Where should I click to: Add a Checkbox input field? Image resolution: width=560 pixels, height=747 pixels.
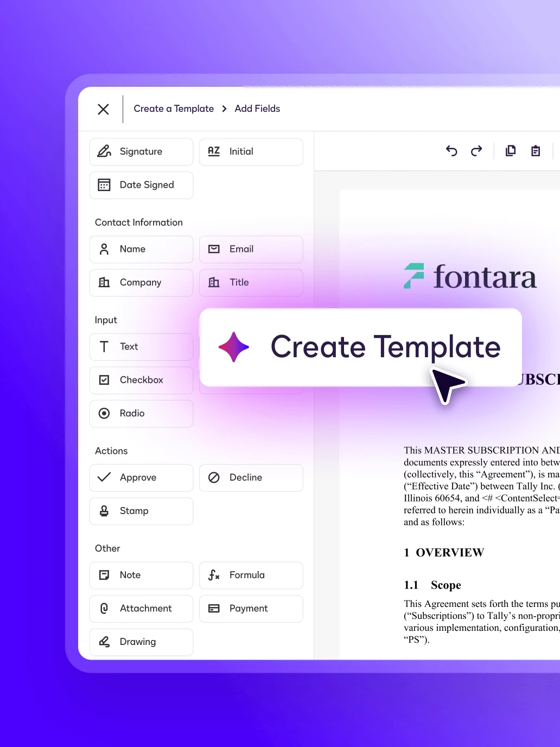point(141,380)
